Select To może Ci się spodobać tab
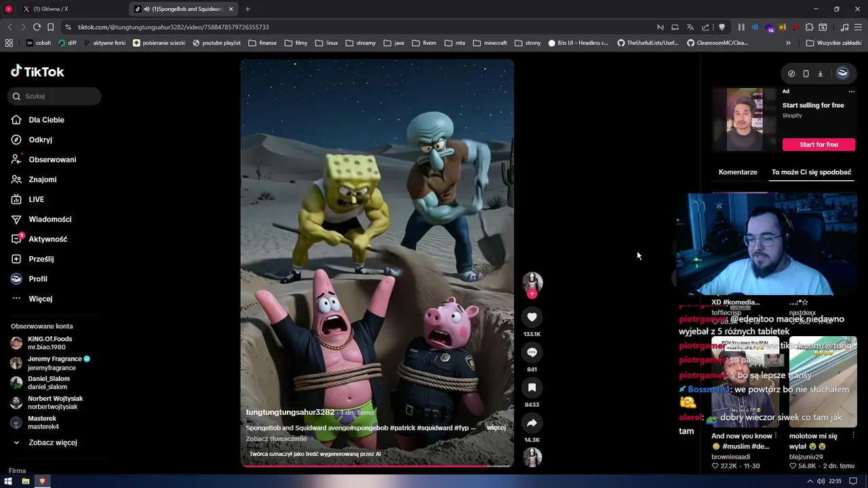The image size is (868, 488). [811, 172]
